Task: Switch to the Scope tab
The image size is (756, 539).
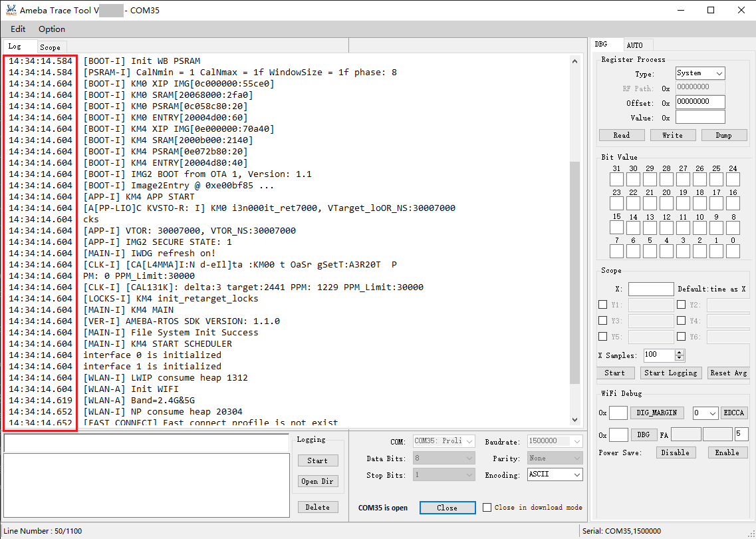Action: pos(50,47)
